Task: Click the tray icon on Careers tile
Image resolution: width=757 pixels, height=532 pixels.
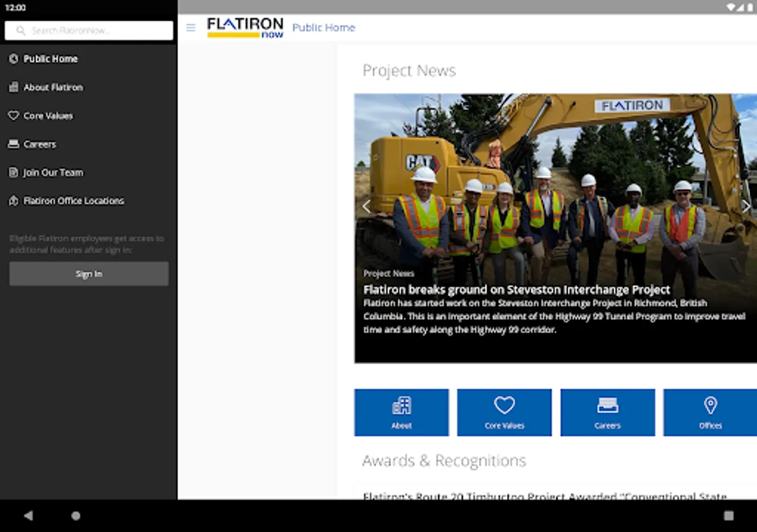Action: (x=607, y=406)
